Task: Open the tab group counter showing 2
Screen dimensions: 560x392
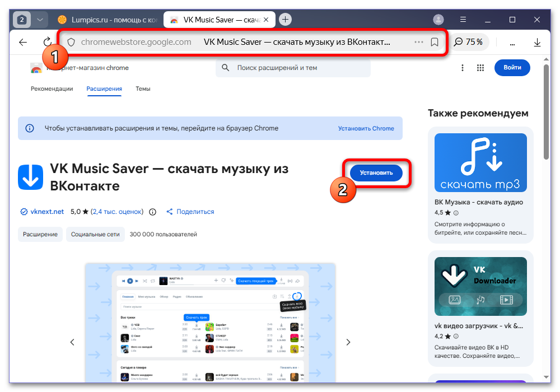Action: click(22, 20)
